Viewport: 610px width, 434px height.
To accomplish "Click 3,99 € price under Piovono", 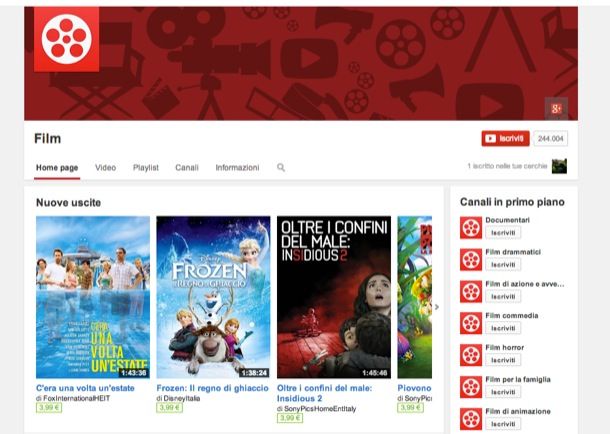I will click(x=410, y=408).
